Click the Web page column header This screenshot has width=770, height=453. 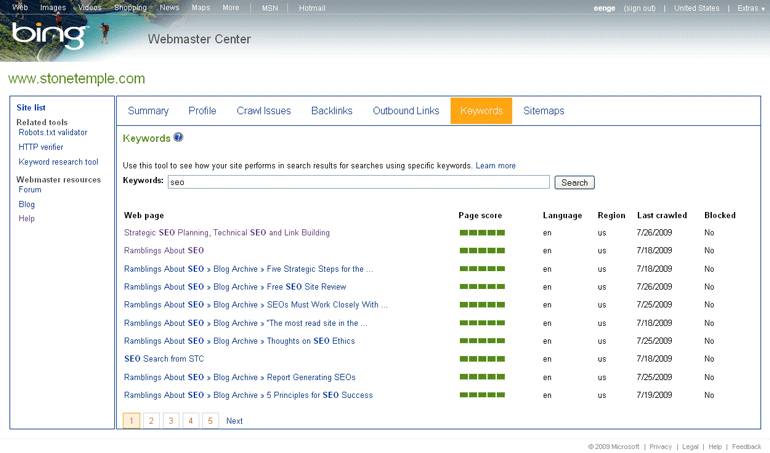(144, 215)
